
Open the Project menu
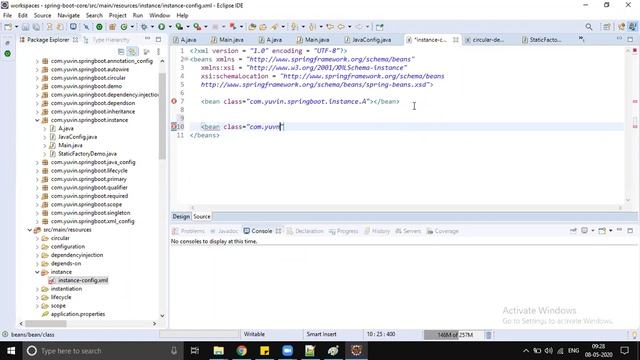[118, 15]
